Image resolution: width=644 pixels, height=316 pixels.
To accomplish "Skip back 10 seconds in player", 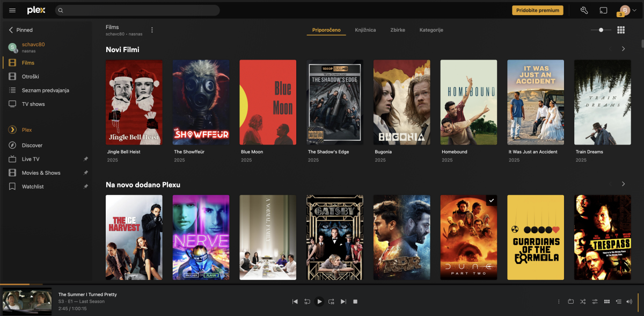I will pos(307,301).
